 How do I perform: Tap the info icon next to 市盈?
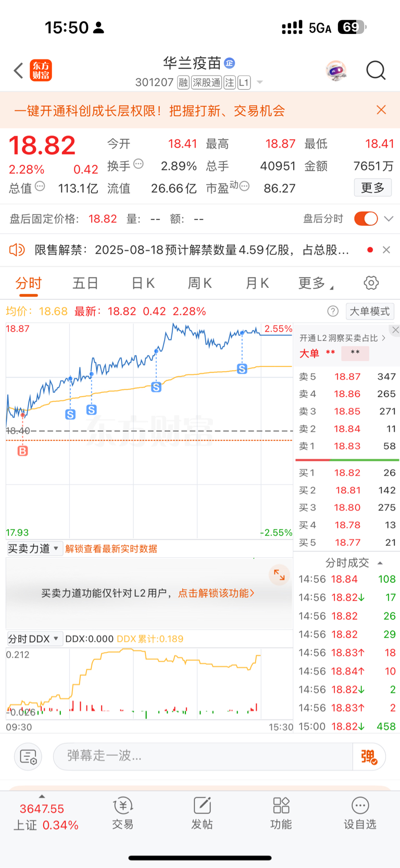244,186
